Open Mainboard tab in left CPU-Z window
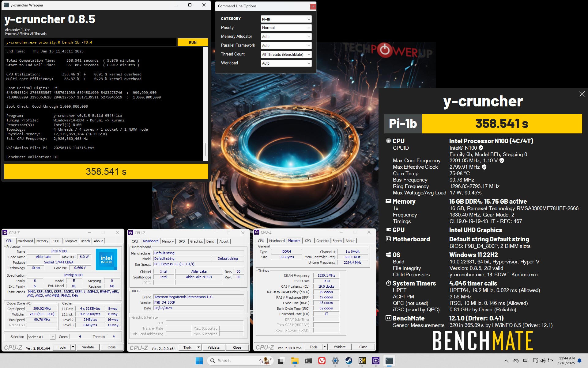Screen dimensions: 588x368 25,241
